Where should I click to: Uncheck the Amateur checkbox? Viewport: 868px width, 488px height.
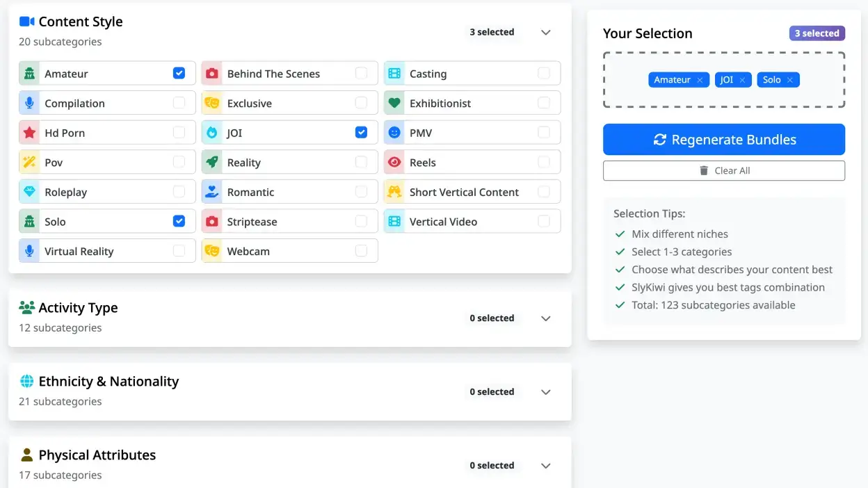(179, 73)
